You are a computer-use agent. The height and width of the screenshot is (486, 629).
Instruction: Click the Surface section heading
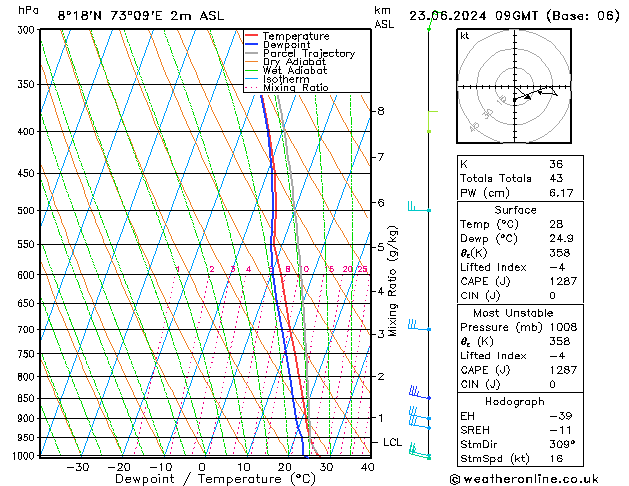(x=515, y=210)
